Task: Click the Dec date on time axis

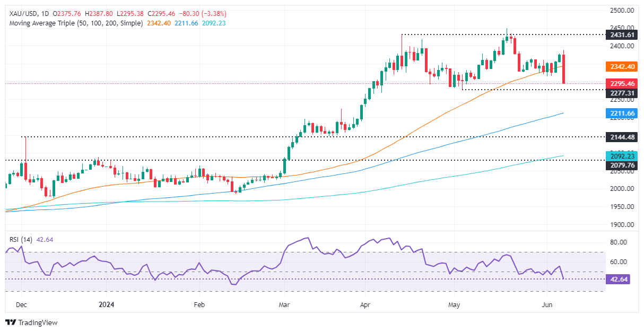Action: pyautogui.click(x=22, y=305)
